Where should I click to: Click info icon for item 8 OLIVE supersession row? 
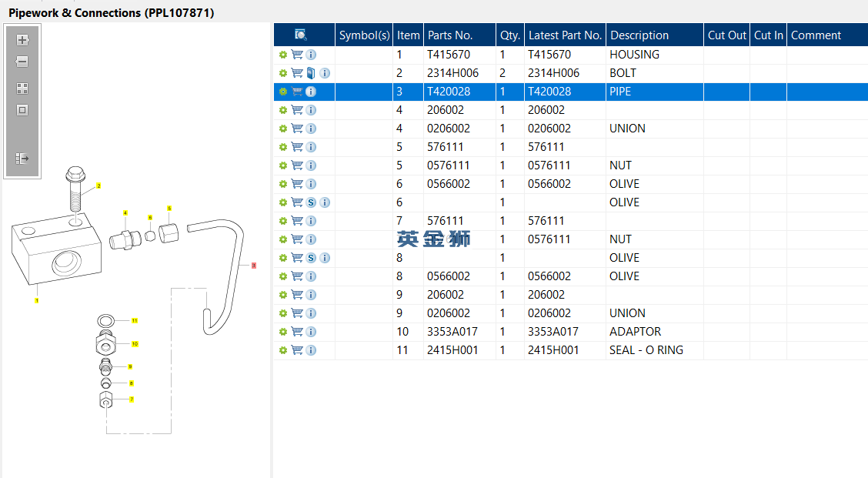coord(325,258)
